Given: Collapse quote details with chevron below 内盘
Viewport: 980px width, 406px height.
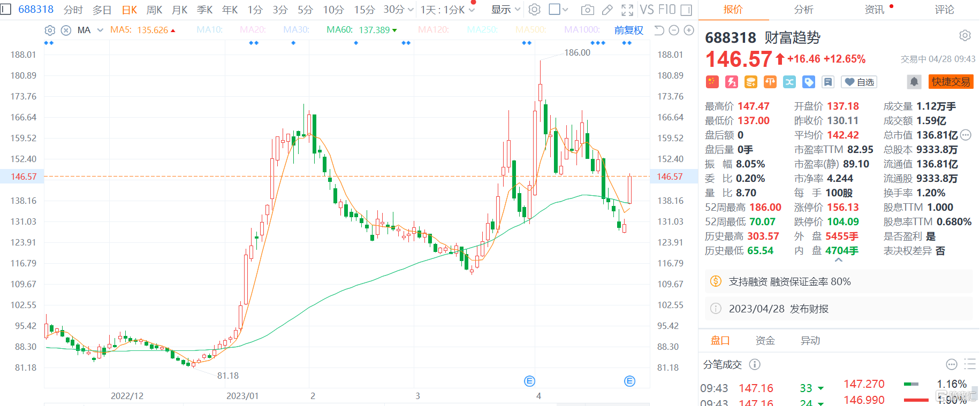Looking at the screenshot, I should 839,260.
